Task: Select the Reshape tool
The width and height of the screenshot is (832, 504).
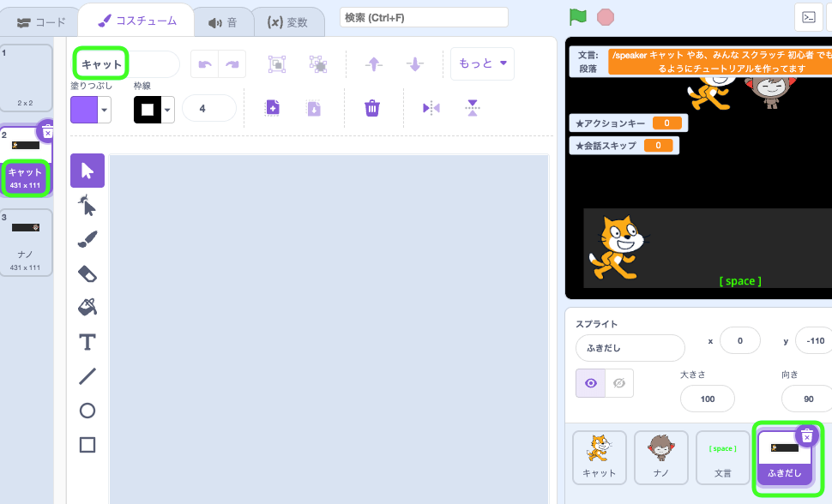Action: 87,205
